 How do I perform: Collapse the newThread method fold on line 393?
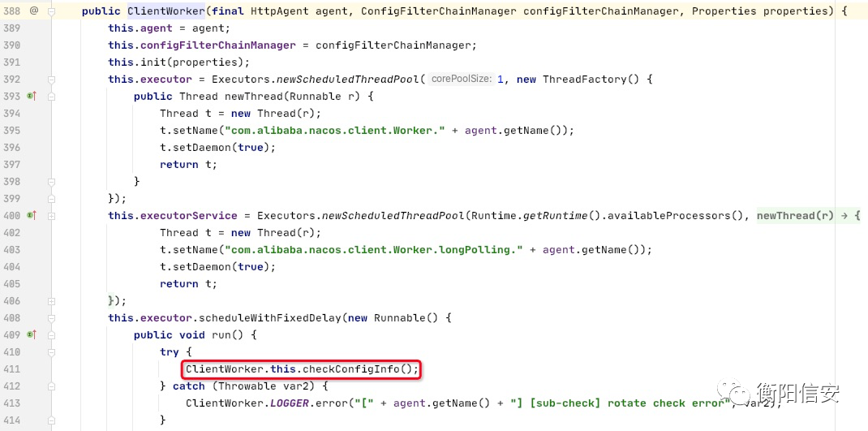51,97
